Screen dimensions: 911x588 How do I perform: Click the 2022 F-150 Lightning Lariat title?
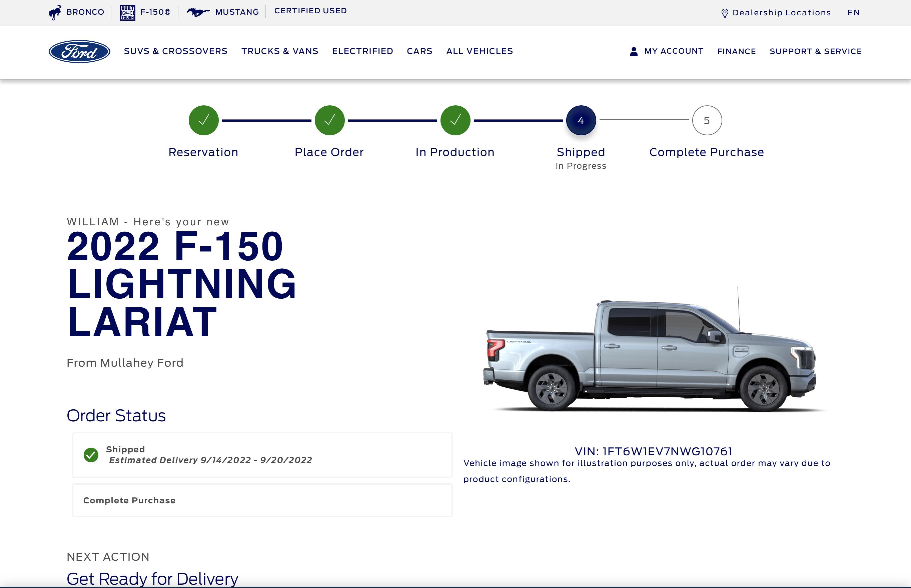tap(181, 284)
